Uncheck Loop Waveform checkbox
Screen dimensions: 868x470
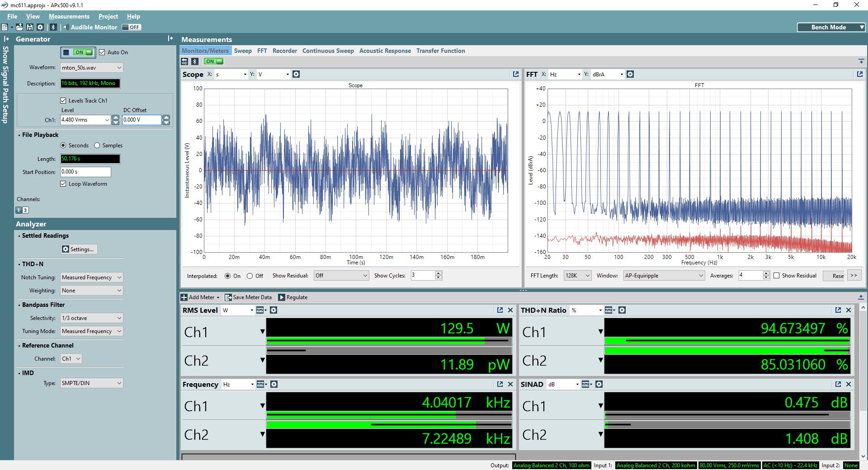point(63,184)
